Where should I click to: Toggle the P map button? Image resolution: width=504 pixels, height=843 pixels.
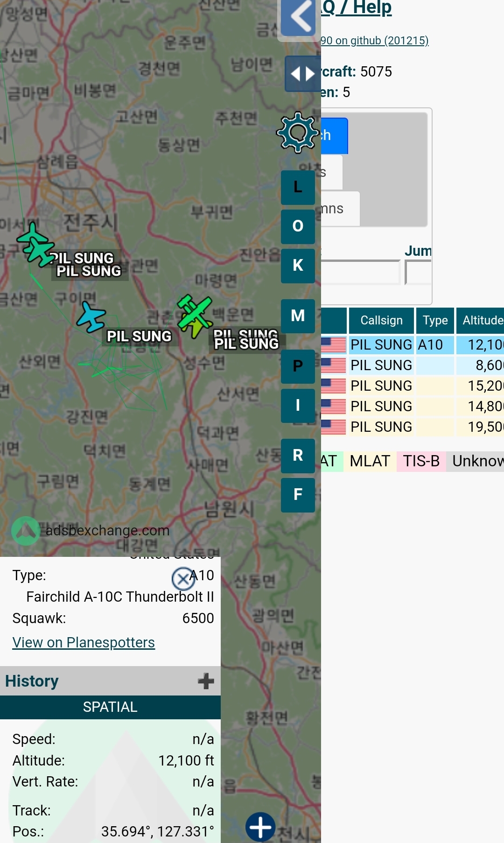click(x=298, y=366)
